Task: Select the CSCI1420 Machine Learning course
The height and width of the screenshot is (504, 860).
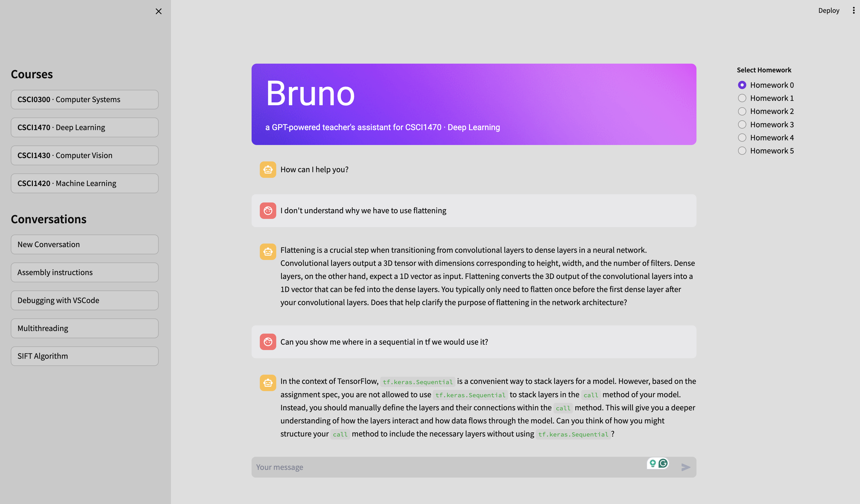Action: pos(84,183)
